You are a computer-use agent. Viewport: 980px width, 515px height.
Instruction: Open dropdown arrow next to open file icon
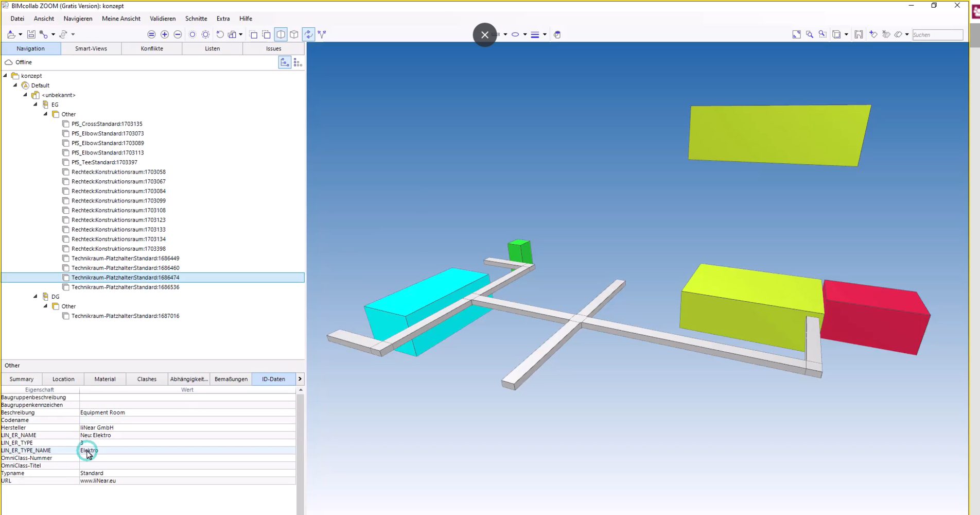coord(20,35)
